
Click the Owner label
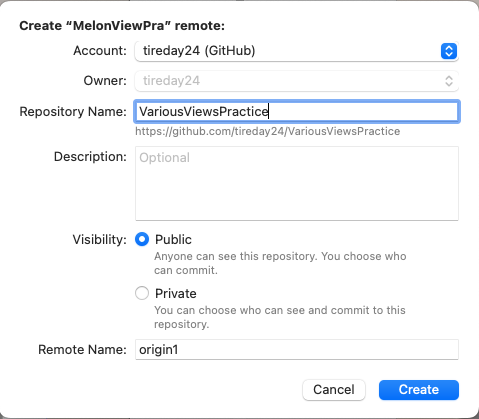click(x=105, y=81)
